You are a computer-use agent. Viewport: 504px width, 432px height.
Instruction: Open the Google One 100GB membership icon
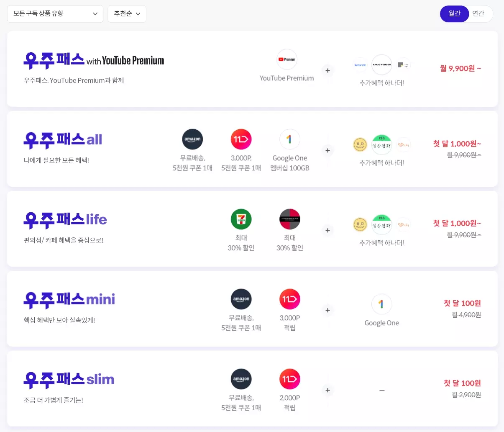click(290, 139)
